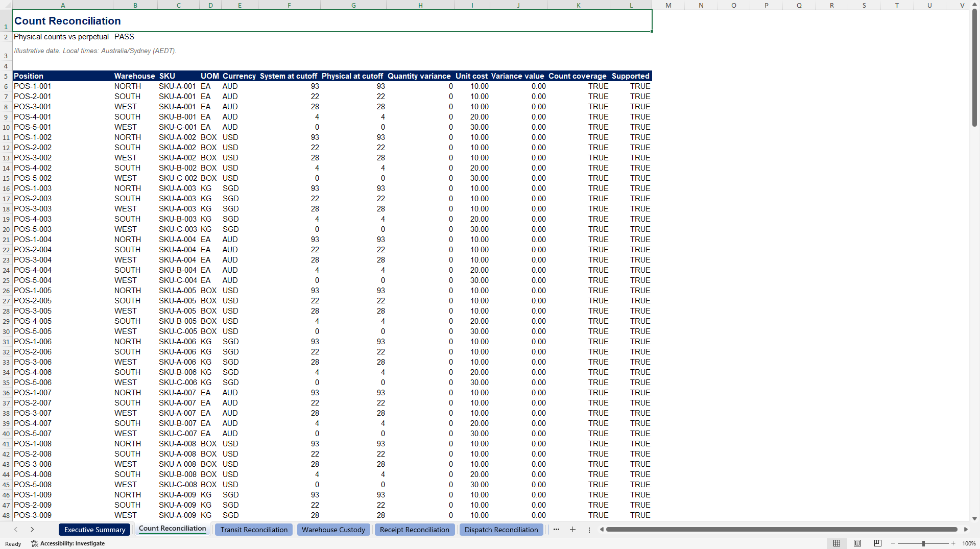Open the Dispatch Reconciliation sheet
The height and width of the screenshot is (549, 980).
click(x=501, y=530)
